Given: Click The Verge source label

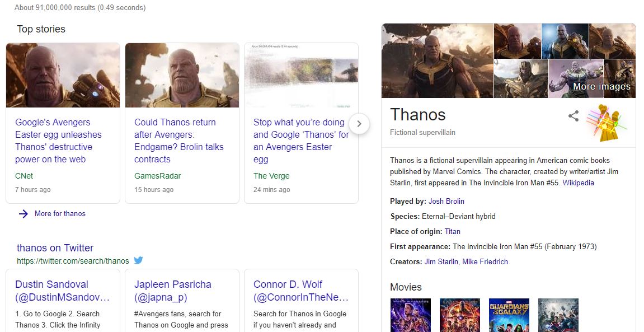Looking at the screenshot, I should pos(271,176).
